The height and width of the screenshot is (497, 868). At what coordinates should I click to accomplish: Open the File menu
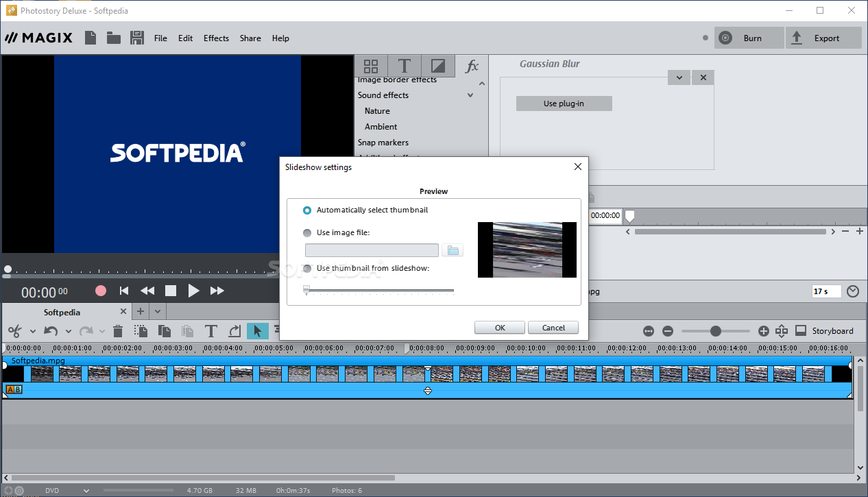(x=160, y=38)
